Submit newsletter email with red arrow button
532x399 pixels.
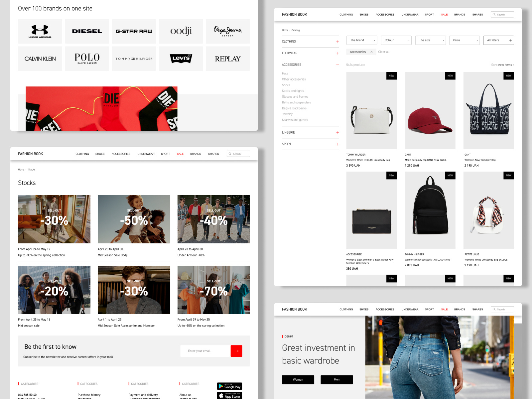[x=236, y=351]
